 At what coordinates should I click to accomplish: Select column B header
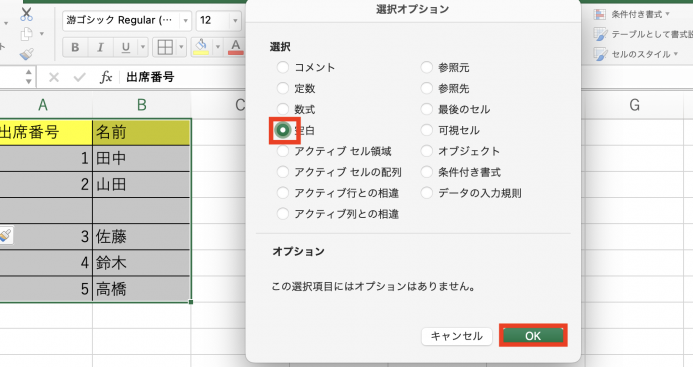tap(141, 105)
